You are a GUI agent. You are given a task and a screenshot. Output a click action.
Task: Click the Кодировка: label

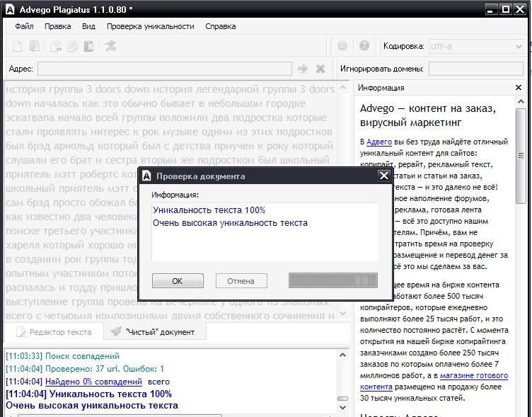click(x=404, y=46)
